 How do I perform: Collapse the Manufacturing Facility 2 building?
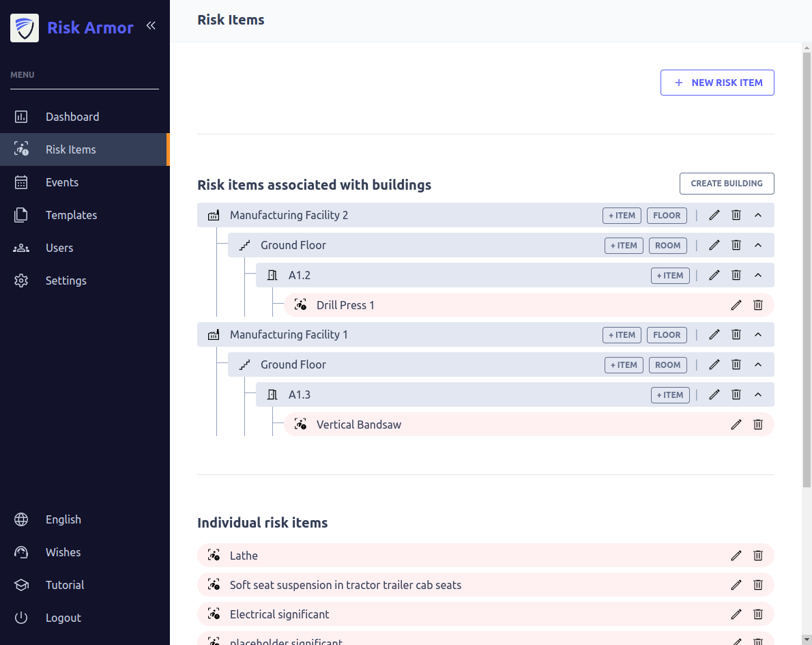point(757,215)
